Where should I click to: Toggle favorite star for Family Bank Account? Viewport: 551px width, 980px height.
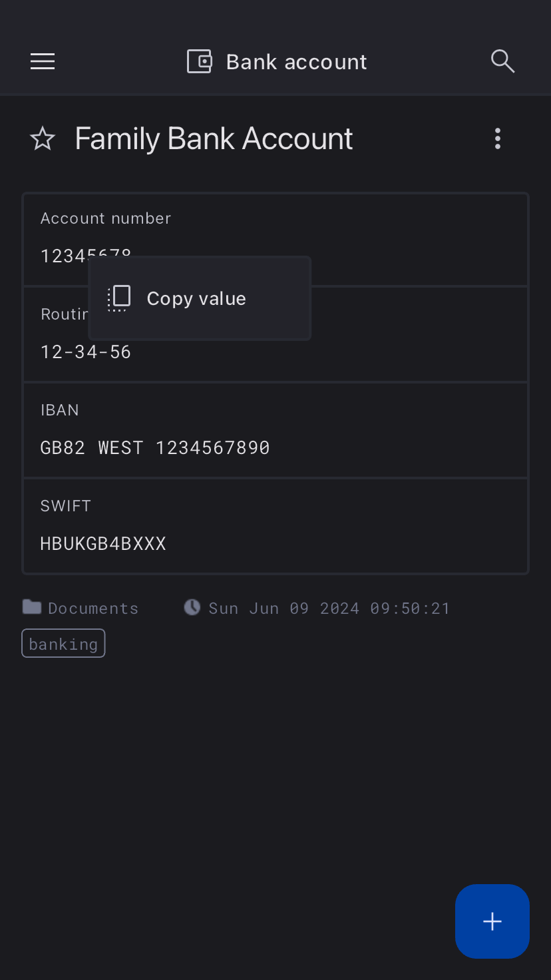click(43, 139)
